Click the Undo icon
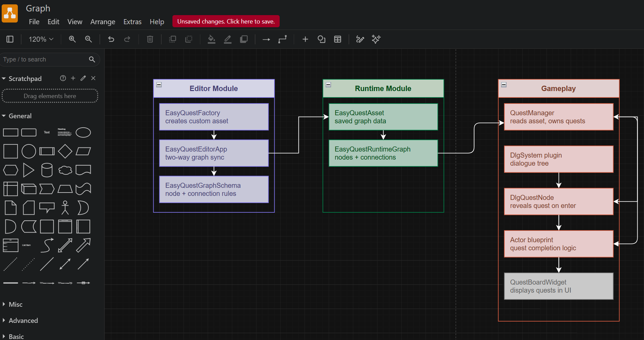The height and width of the screenshot is (340, 644). [111, 39]
